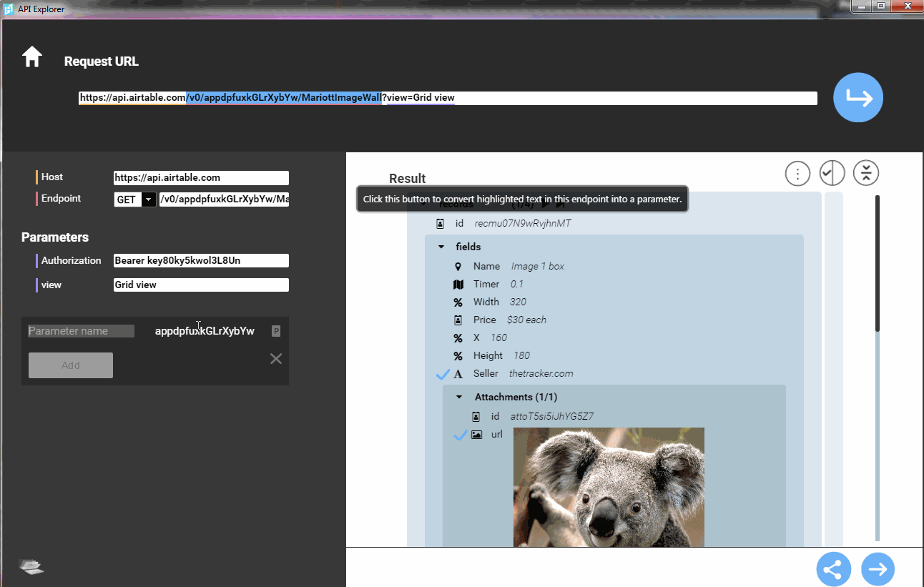Collapse the fields tree node
Viewport: 924px width, 587px height.
(x=441, y=247)
